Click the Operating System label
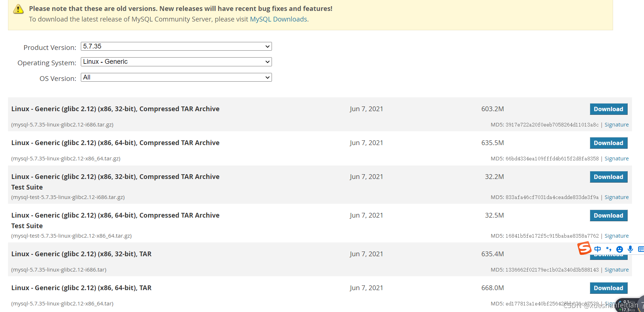 (47, 63)
